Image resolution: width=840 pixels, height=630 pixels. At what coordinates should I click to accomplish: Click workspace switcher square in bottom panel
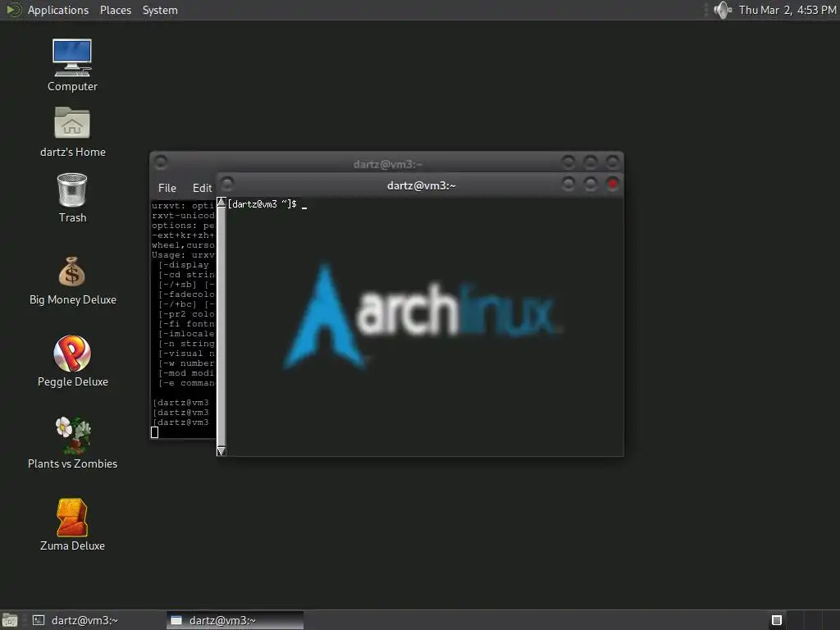[x=777, y=620]
